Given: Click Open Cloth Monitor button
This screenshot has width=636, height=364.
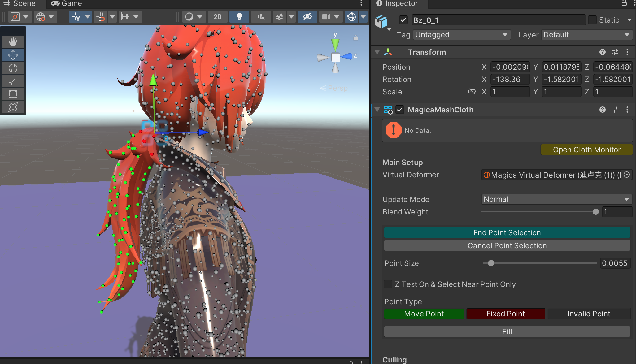Looking at the screenshot, I should click(586, 150).
